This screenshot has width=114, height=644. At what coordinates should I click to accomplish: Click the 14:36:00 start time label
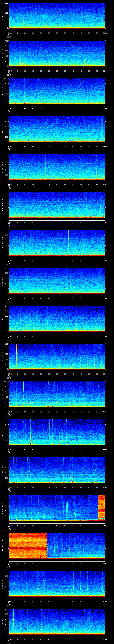(9, 298)
